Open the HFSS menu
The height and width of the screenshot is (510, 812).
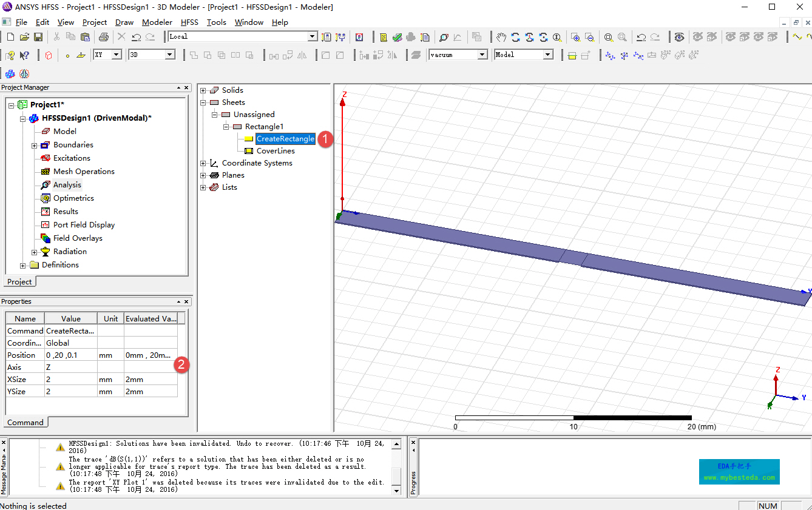(x=189, y=22)
